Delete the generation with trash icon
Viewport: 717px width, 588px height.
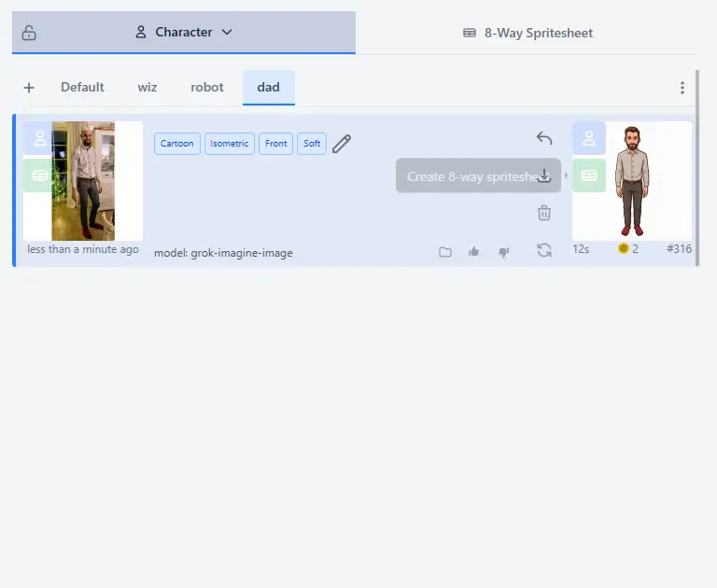(544, 213)
